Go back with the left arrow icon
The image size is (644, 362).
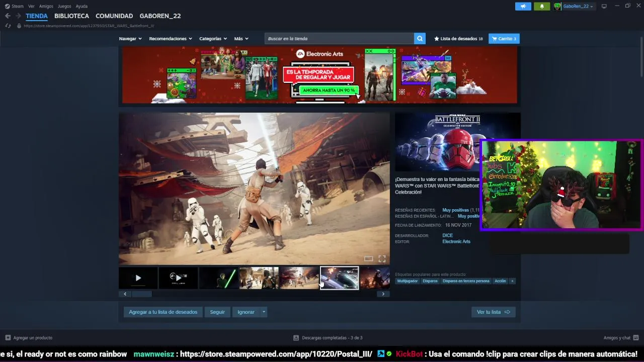[x=8, y=16]
